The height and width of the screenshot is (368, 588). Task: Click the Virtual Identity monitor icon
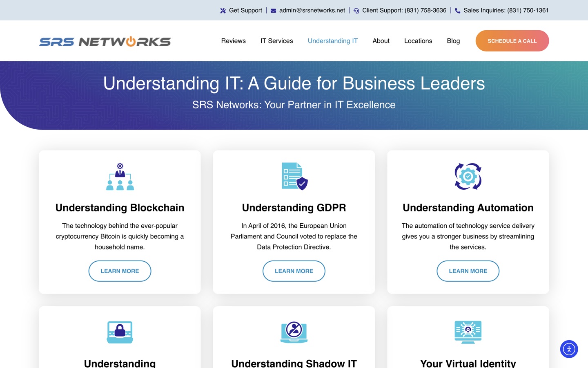pyautogui.click(x=468, y=332)
